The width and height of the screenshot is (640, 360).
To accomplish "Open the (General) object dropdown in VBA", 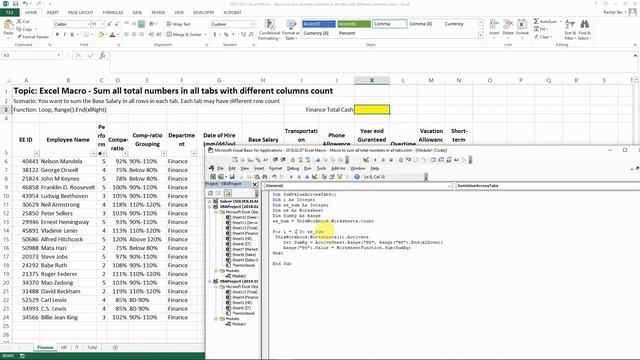I will tap(449, 186).
